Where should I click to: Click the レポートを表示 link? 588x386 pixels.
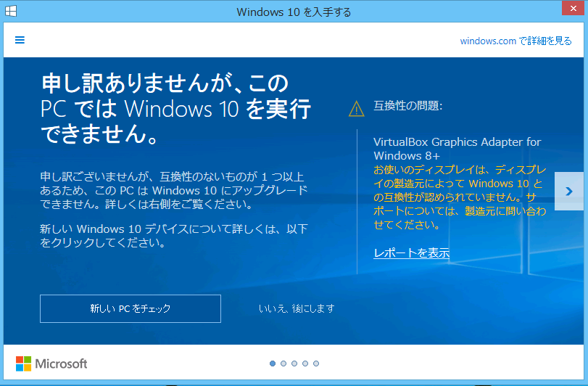[411, 252]
